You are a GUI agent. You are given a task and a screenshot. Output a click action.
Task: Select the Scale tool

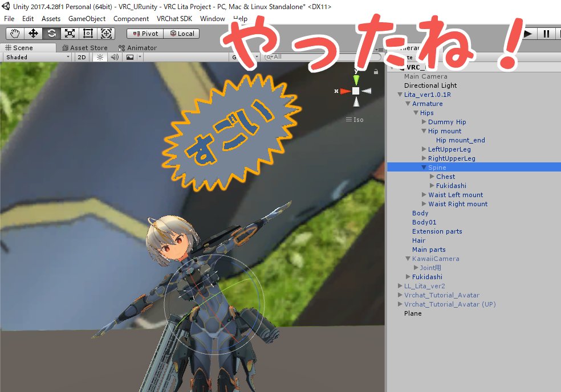70,34
